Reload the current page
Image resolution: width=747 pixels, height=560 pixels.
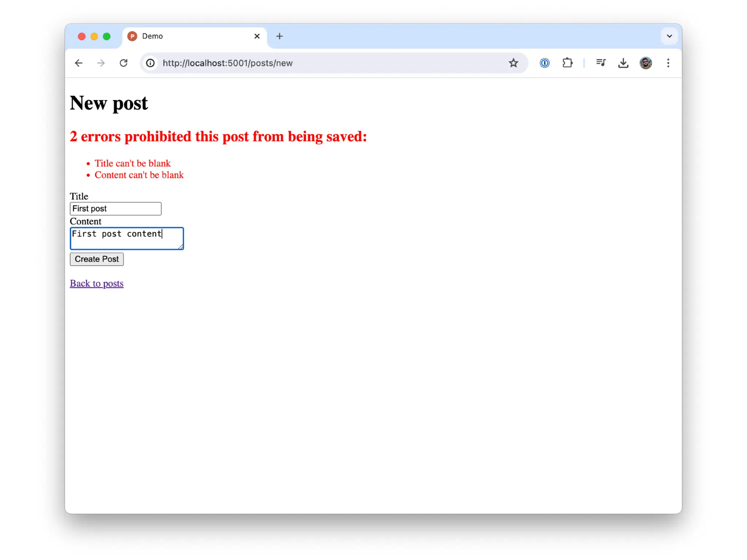pos(124,63)
